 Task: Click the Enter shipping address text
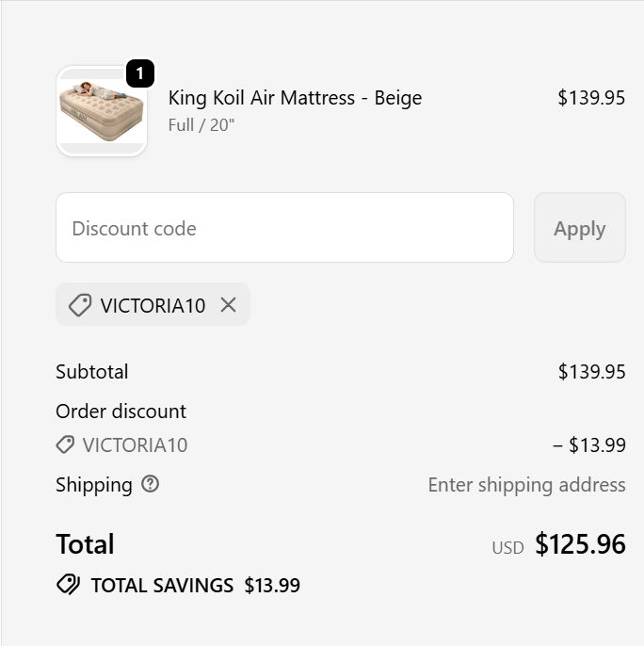tap(526, 484)
